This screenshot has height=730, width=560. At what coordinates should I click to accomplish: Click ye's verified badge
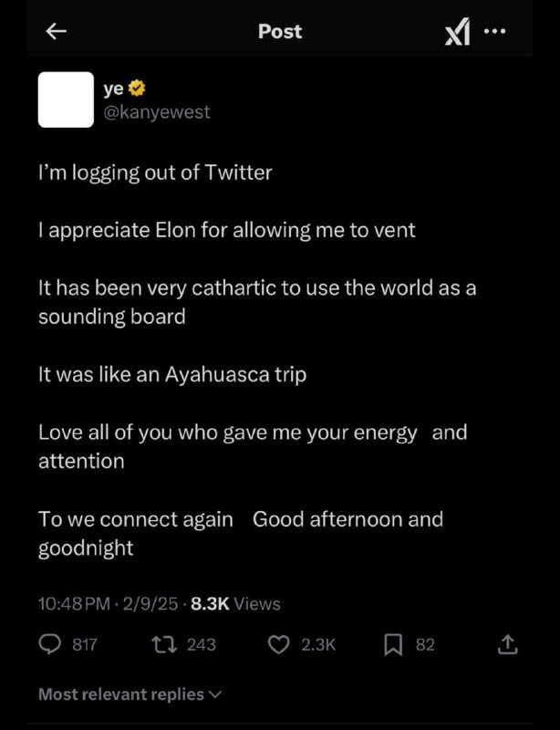tap(136, 89)
